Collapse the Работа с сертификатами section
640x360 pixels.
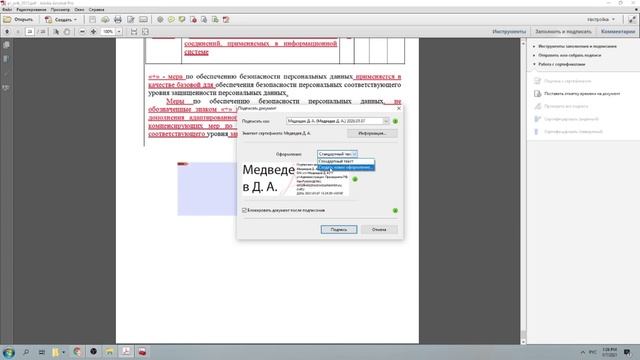(x=559, y=64)
